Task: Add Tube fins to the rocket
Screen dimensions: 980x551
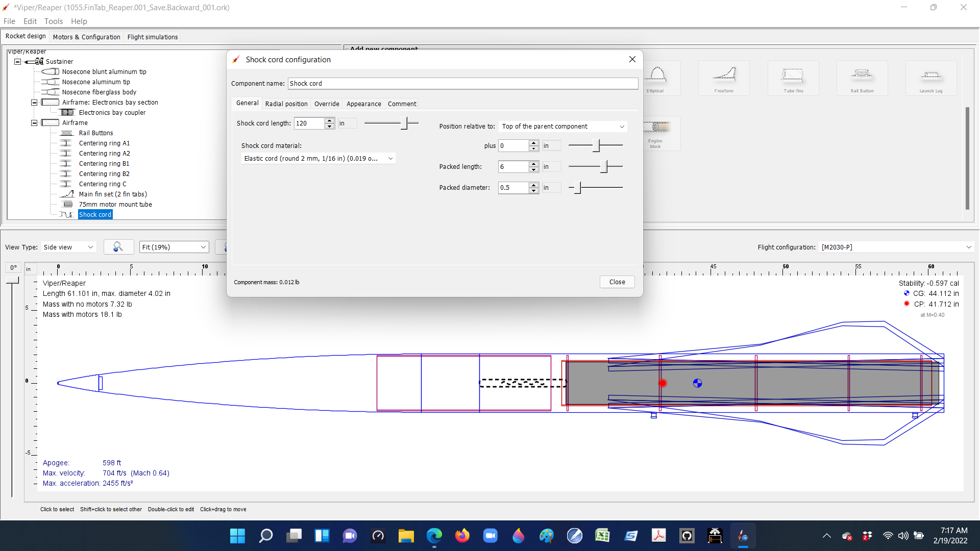Action: pyautogui.click(x=793, y=78)
